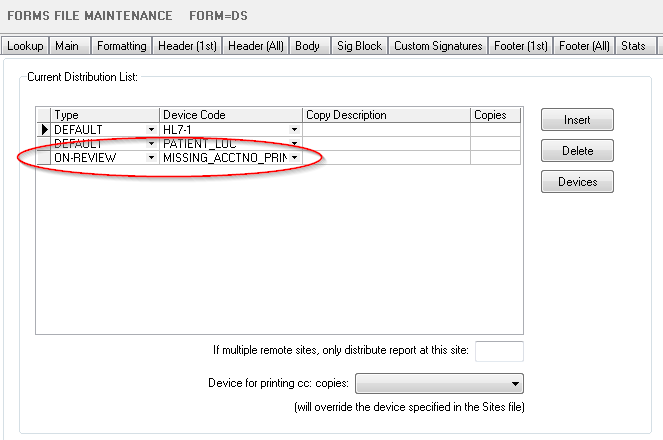Open the Sig Block tab

(359, 46)
